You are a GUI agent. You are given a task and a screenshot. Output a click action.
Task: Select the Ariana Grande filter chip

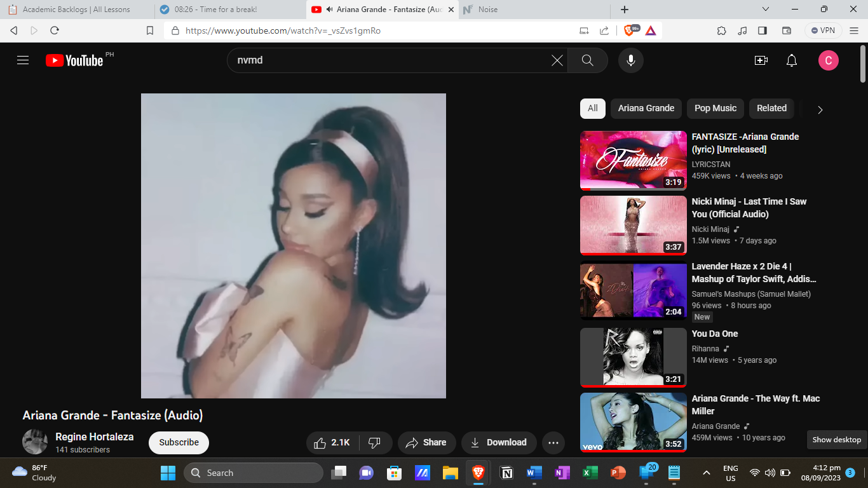646,108
